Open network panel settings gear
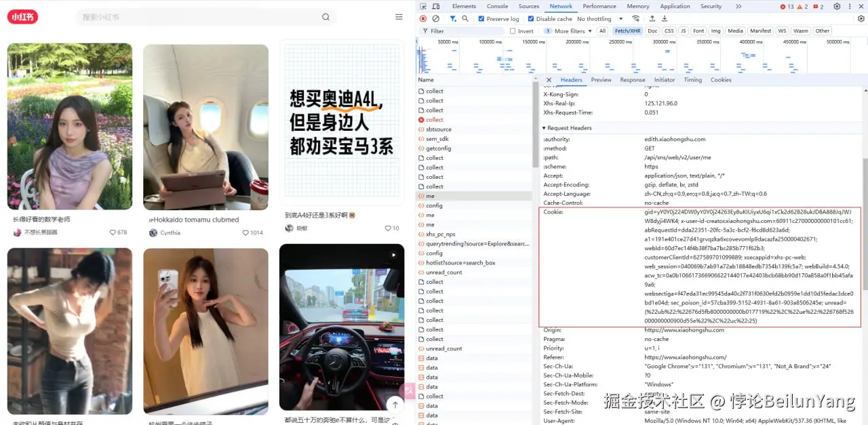The width and height of the screenshot is (868, 425). point(861,19)
